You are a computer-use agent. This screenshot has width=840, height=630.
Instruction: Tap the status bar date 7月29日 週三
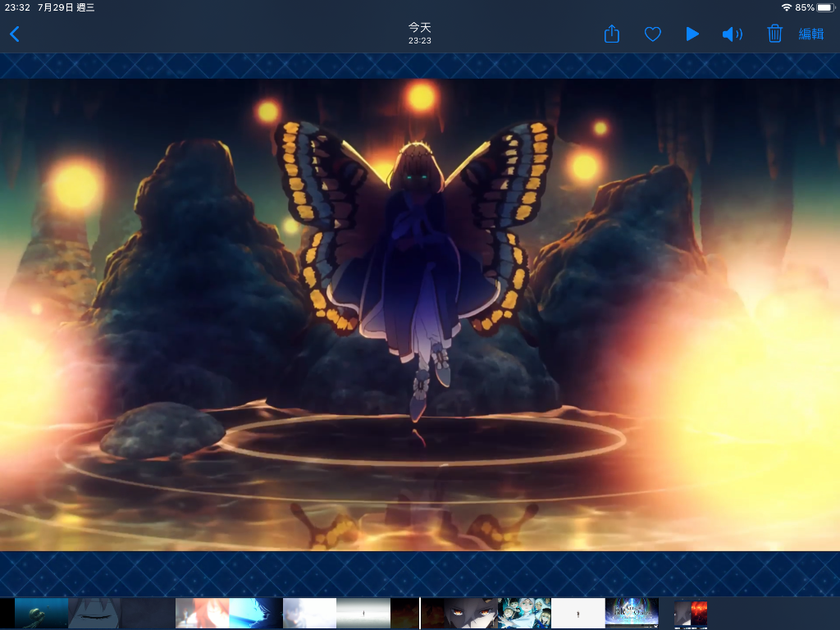[x=66, y=7]
